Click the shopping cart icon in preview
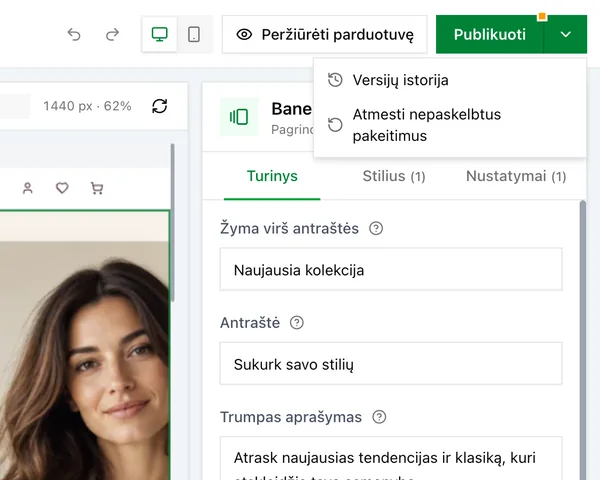 (x=97, y=188)
